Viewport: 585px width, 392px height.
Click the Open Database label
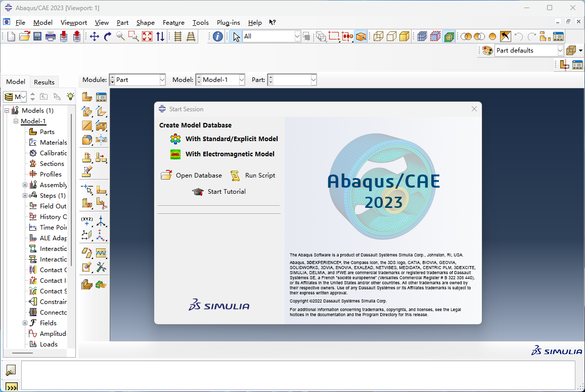tap(199, 176)
